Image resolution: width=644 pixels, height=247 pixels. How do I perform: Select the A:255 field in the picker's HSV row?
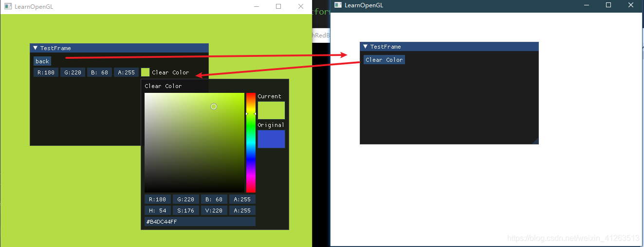pyautogui.click(x=242, y=211)
